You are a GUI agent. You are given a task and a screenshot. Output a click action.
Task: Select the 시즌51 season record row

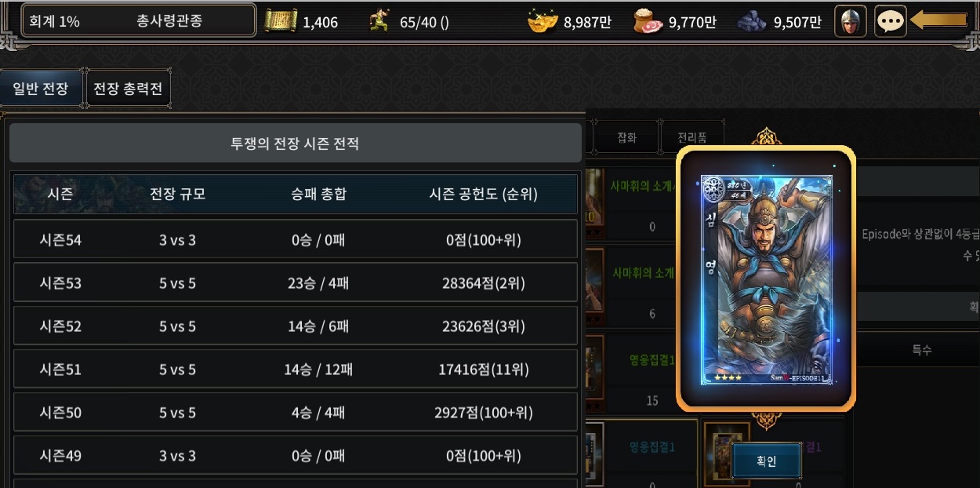(x=296, y=370)
